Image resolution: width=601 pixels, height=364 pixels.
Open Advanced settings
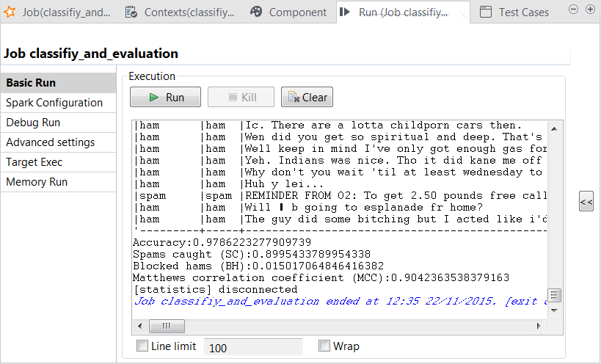(58, 142)
